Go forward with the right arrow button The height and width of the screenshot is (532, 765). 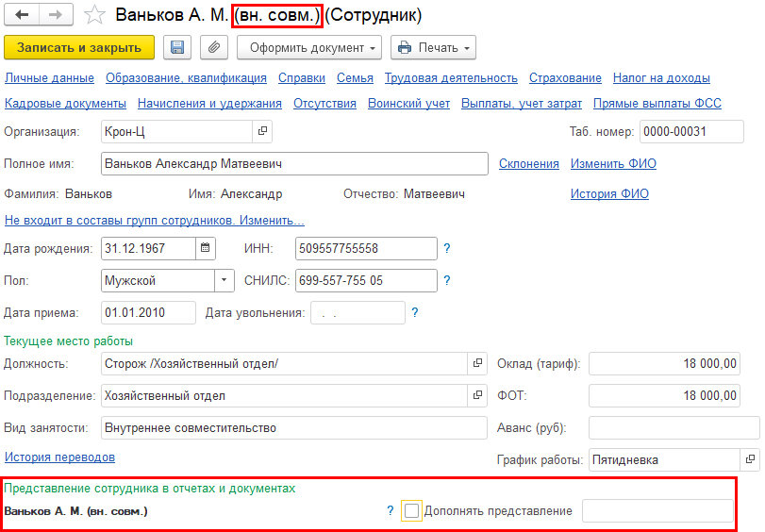[56, 15]
